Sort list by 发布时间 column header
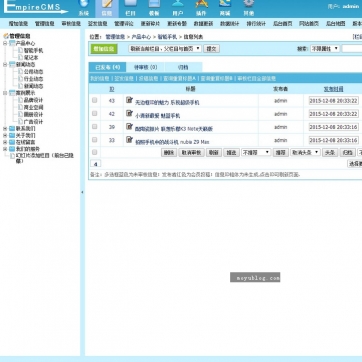The height and width of the screenshot is (362, 362). tap(333, 89)
